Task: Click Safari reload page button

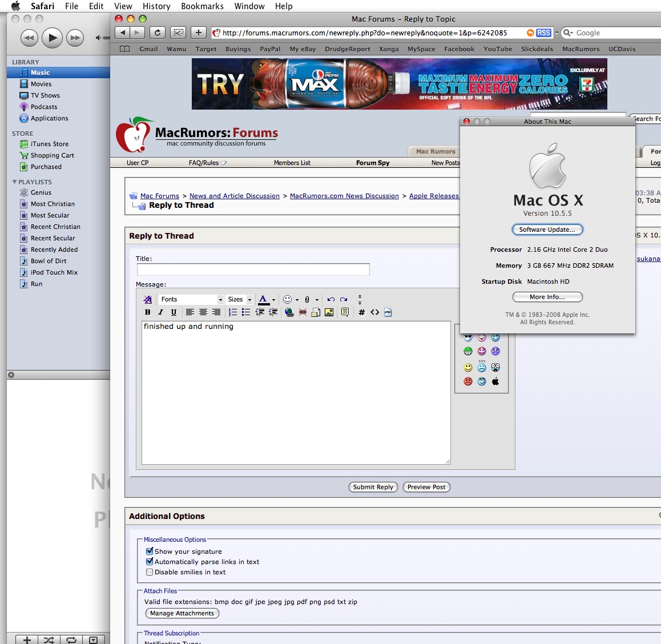Action: tap(157, 33)
